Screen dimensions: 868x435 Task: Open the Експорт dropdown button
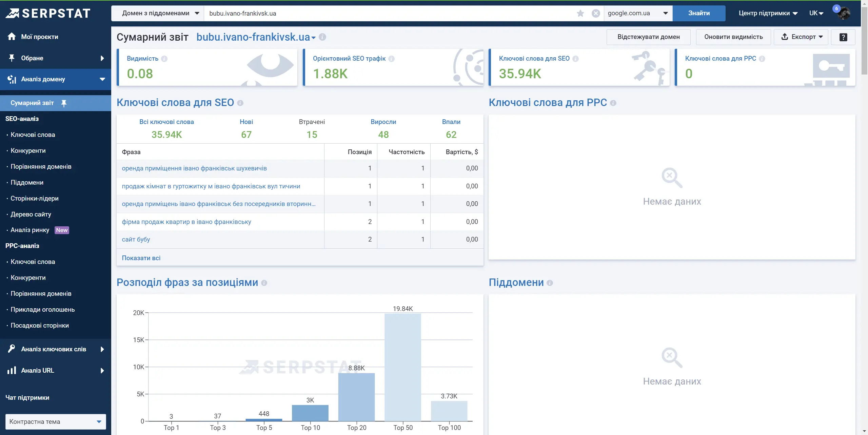[x=801, y=37]
